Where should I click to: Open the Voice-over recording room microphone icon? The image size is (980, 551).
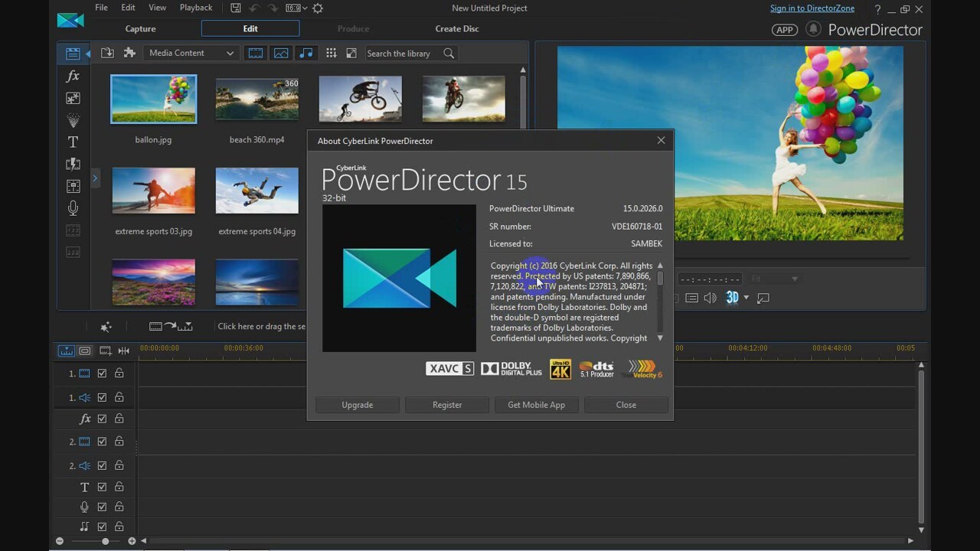click(x=73, y=207)
